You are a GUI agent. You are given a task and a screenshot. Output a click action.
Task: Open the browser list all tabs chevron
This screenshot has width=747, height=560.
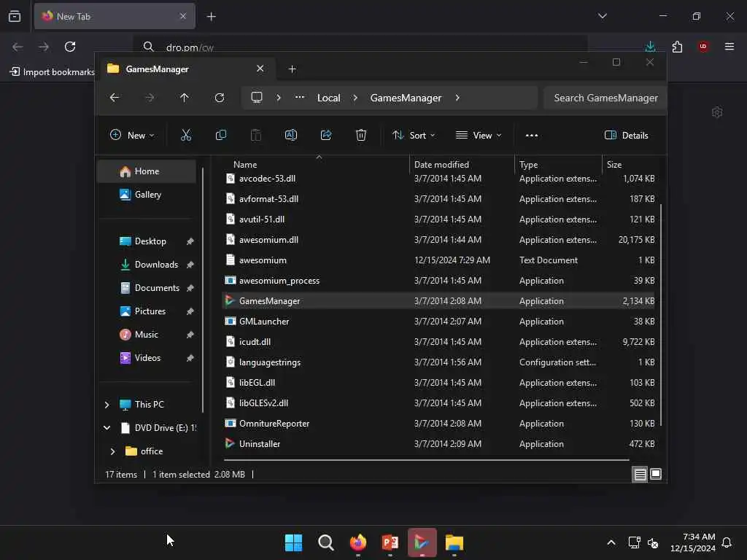pyautogui.click(x=602, y=16)
